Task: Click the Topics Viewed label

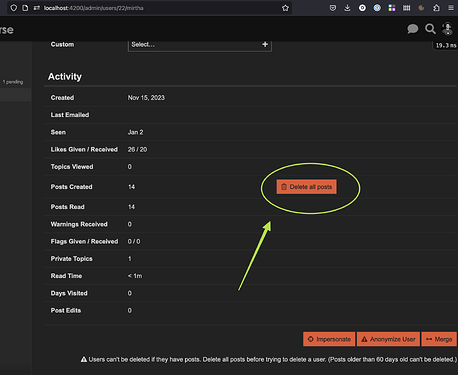Action: click(x=72, y=167)
